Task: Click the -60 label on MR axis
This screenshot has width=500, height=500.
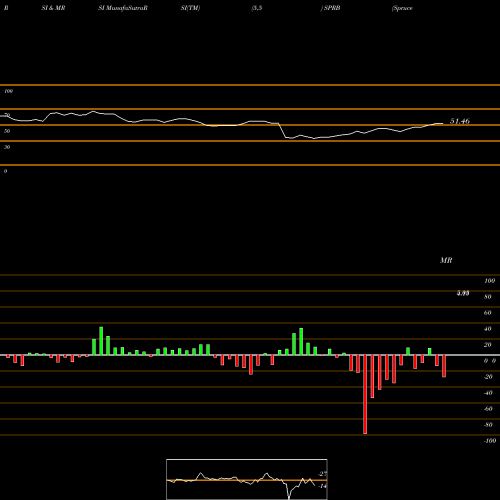Action: click(488, 409)
